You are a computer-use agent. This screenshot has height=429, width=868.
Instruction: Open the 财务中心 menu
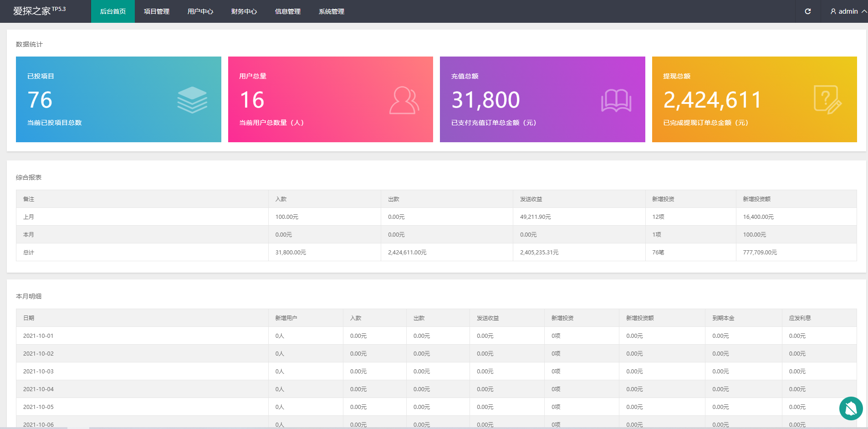pos(244,11)
